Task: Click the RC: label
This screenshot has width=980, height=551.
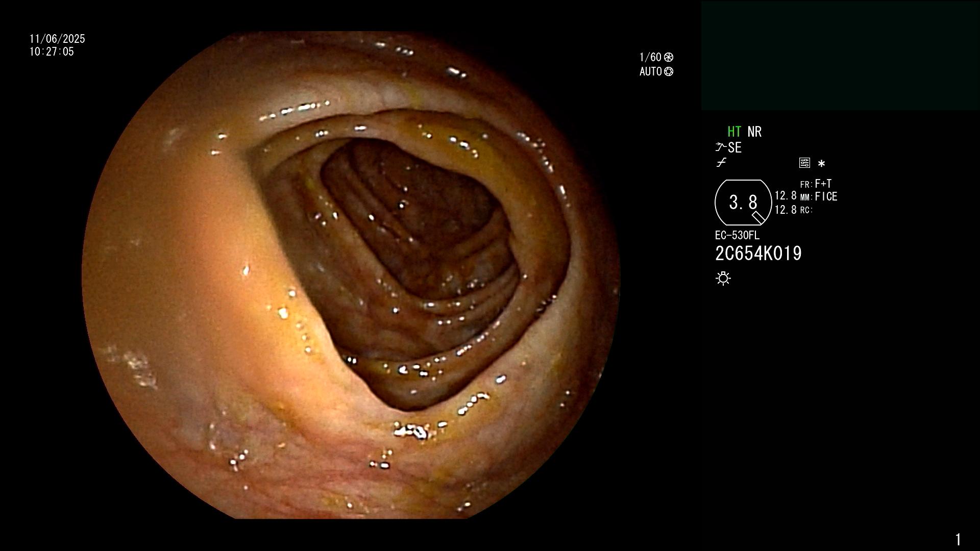Action: 806,210
